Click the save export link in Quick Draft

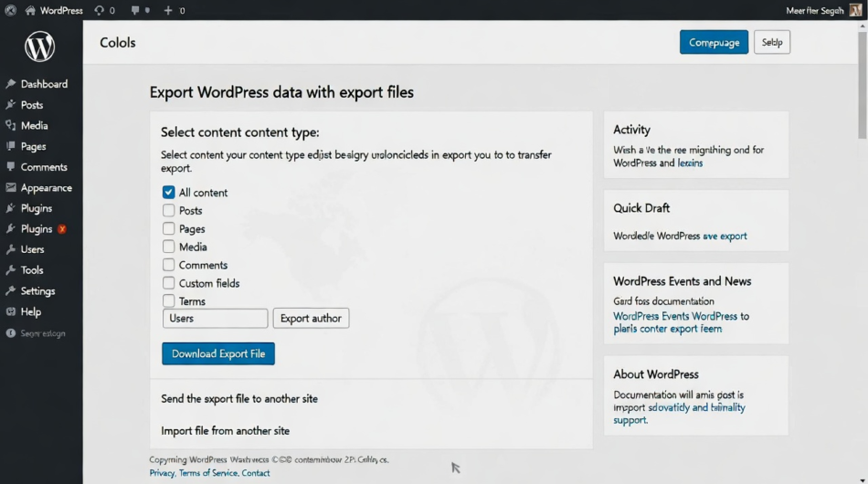point(725,237)
